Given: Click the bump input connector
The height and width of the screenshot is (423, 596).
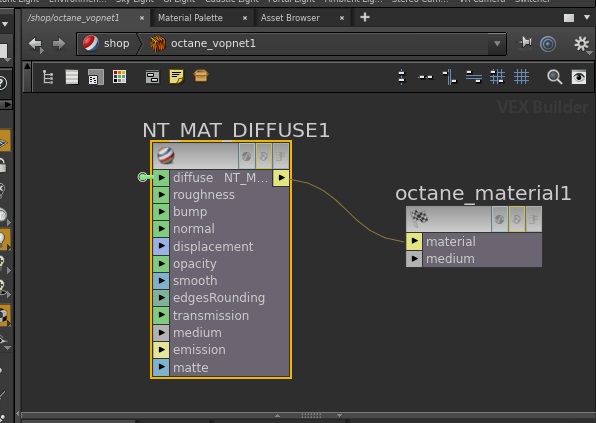Looking at the screenshot, I should coord(161,211).
